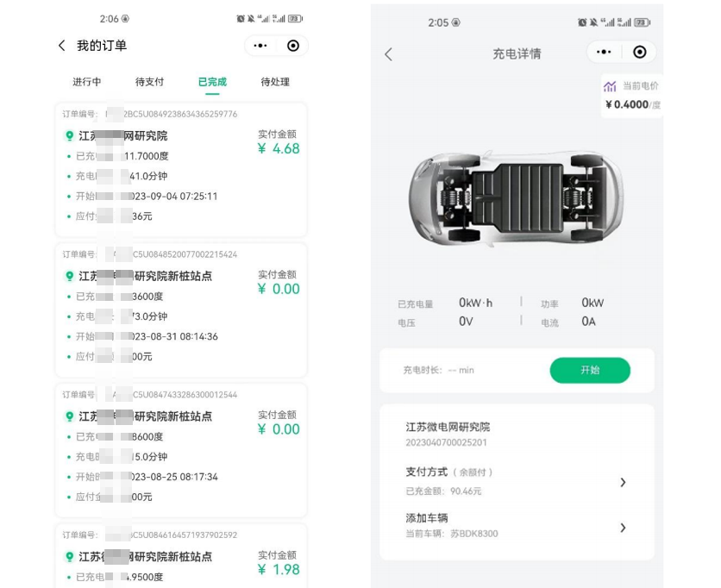The image size is (721, 588).
Task: Open the three-dot menu on 充电详情
Action: [x=604, y=52]
